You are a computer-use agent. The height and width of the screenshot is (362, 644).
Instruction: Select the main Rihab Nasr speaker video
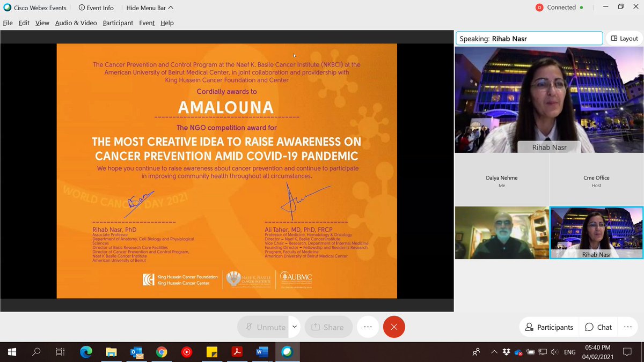(549, 100)
